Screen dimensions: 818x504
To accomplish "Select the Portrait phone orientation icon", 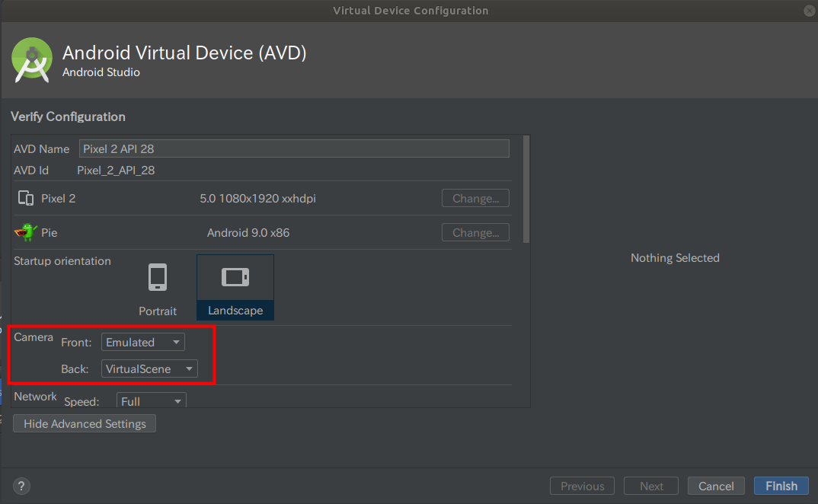I will [x=158, y=277].
